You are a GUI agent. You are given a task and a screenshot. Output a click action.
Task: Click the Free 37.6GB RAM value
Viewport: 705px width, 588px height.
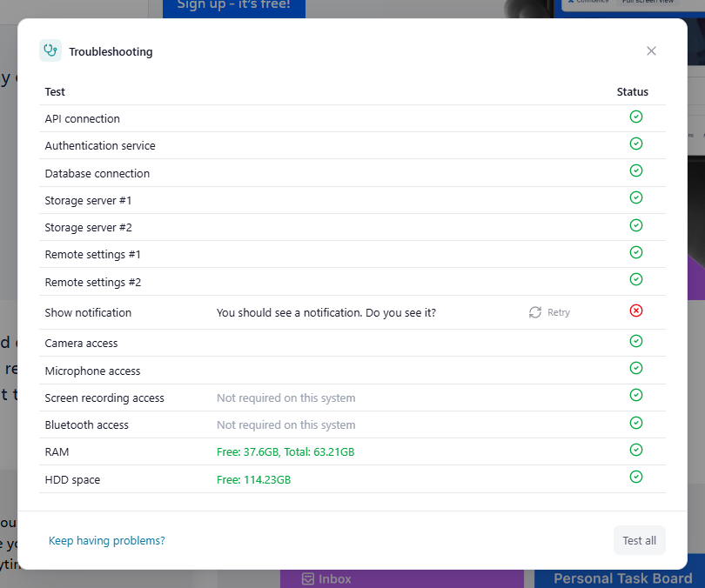(285, 452)
